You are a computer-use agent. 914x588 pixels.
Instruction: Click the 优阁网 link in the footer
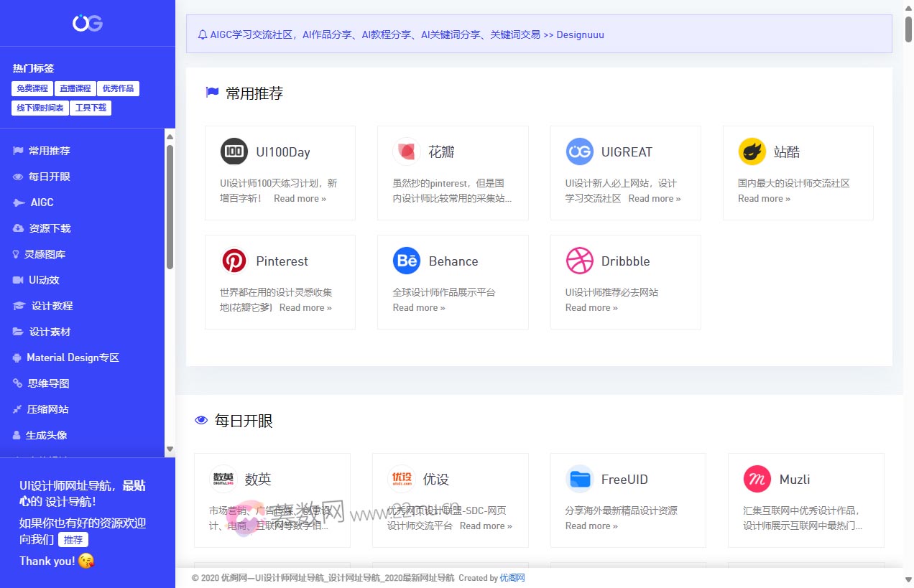[x=512, y=578]
